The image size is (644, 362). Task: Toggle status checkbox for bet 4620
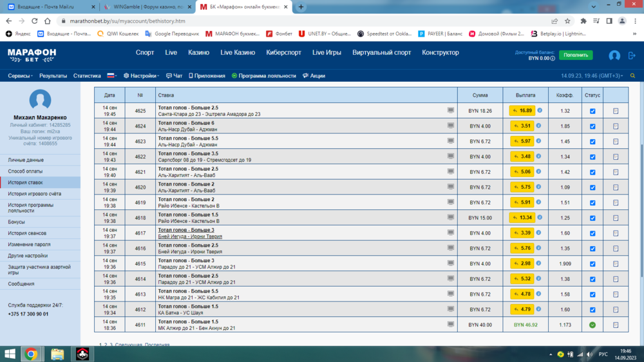592,187
